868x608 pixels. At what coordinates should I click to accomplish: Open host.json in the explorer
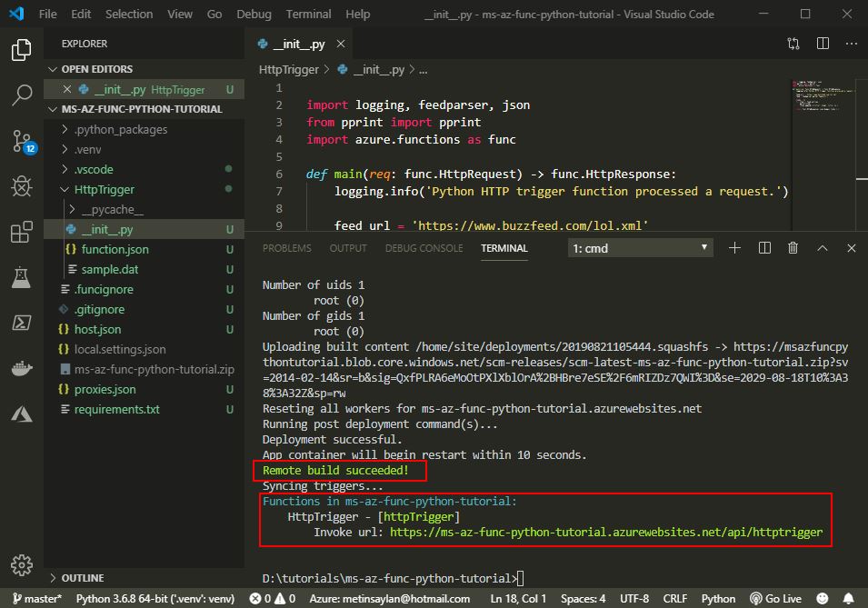144,329
